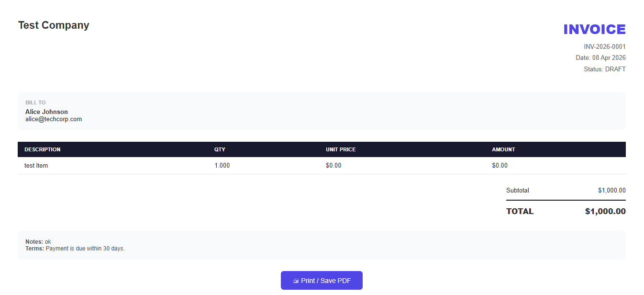
Task: Click the printer icon on the print button
Action: [x=296, y=281]
